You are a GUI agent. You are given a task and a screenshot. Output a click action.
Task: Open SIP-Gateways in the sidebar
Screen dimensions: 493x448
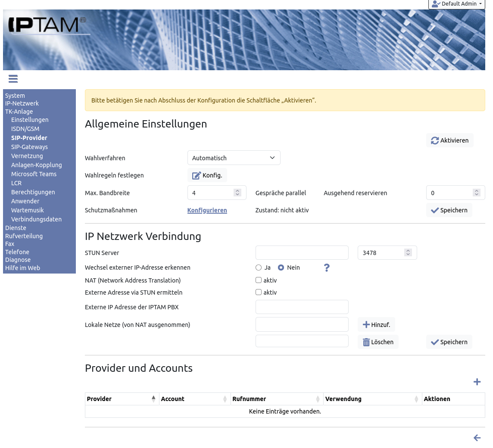[x=29, y=147]
